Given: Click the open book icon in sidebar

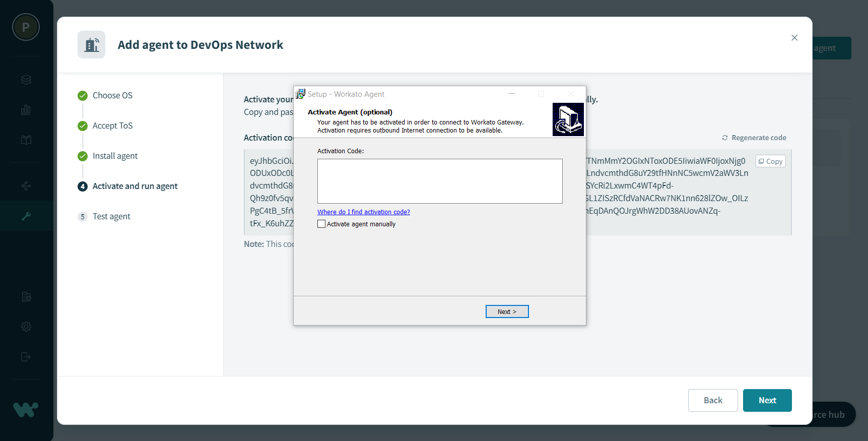Looking at the screenshot, I should pyautogui.click(x=26, y=140).
